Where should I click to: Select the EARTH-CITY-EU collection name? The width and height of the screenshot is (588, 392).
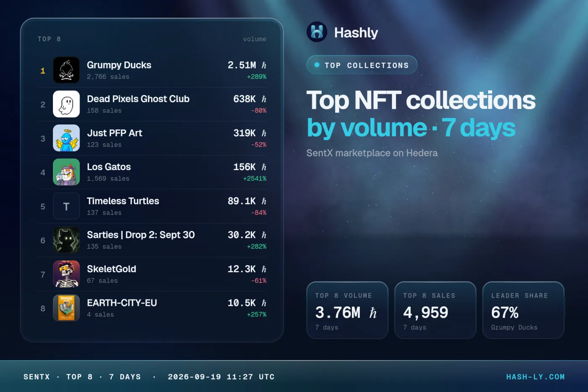tap(122, 303)
